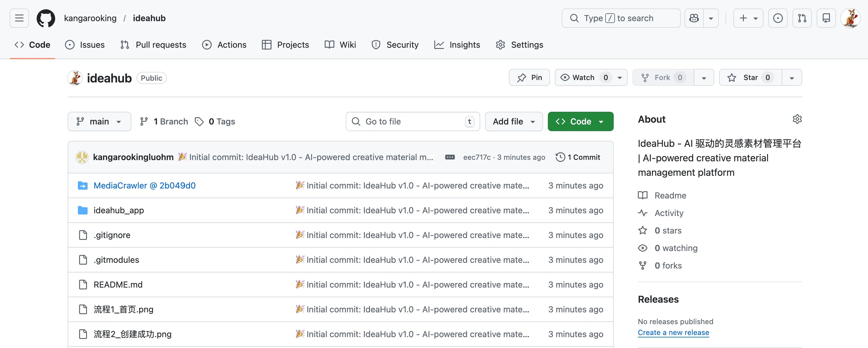Open the pull requests icon in header

pos(802,18)
